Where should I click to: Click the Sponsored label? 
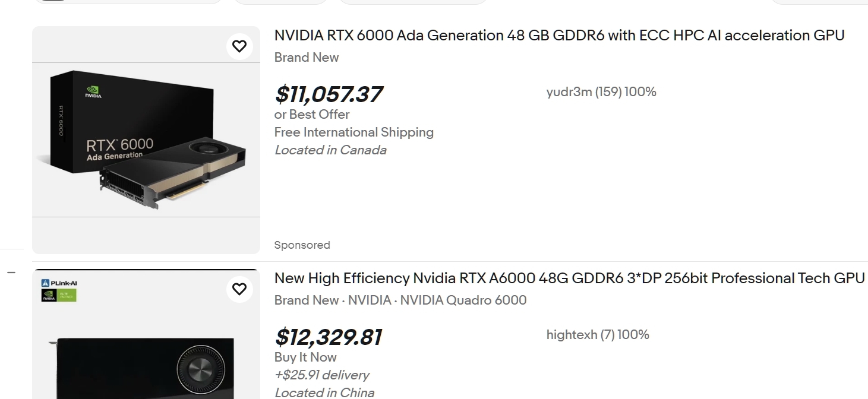pos(302,245)
